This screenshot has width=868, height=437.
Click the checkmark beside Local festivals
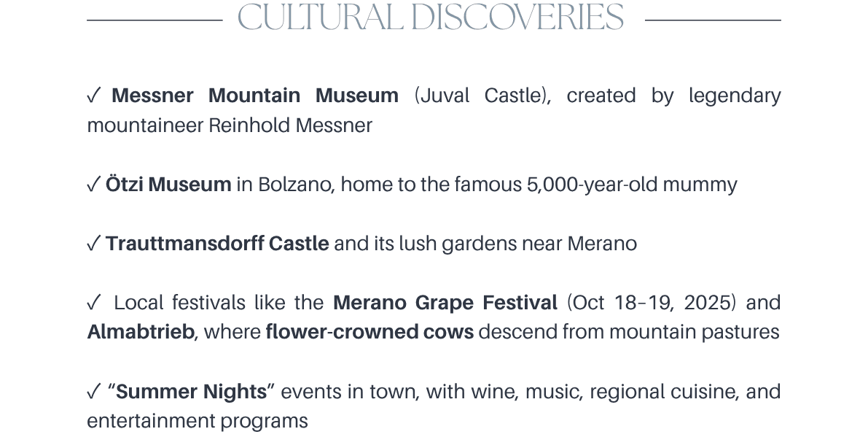pos(93,303)
